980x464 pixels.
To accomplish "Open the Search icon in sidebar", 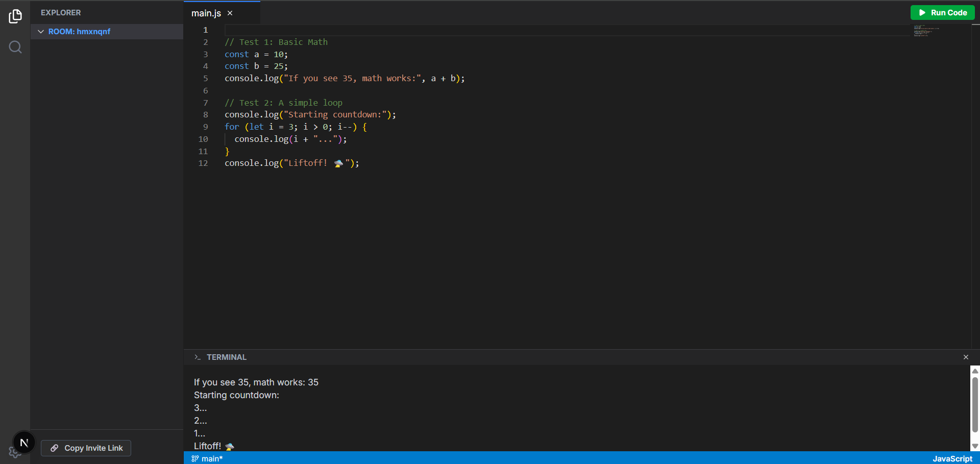I will (x=15, y=47).
